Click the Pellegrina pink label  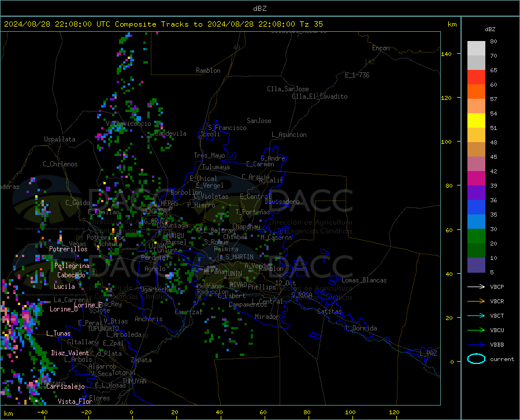72,266
